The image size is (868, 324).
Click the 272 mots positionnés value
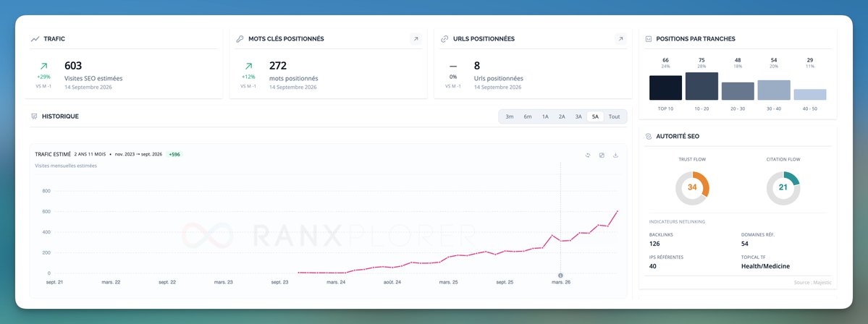[x=278, y=66]
